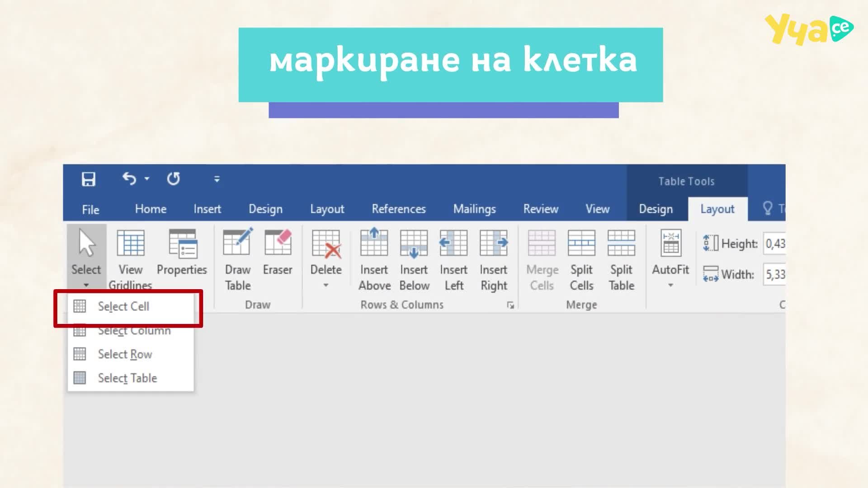The height and width of the screenshot is (488, 868).
Task: Click the Tell Me lightbulb icon
Action: (x=767, y=208)
